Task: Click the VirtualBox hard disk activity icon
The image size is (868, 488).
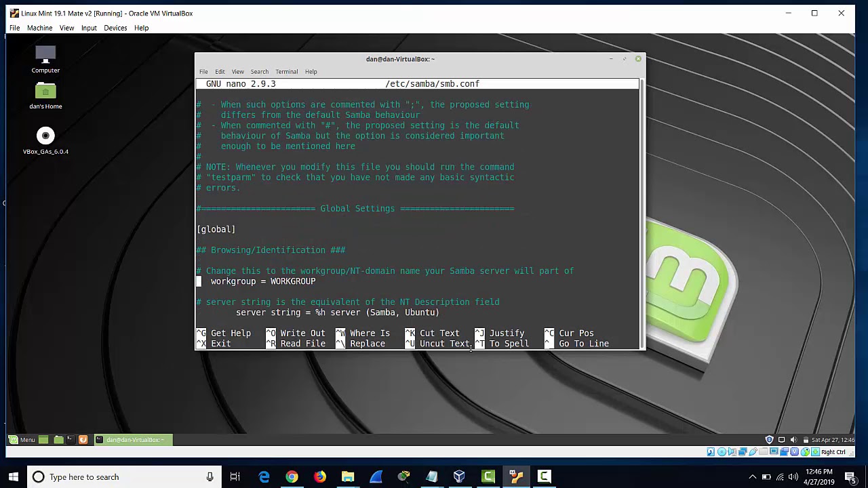Action: (711, 451)
